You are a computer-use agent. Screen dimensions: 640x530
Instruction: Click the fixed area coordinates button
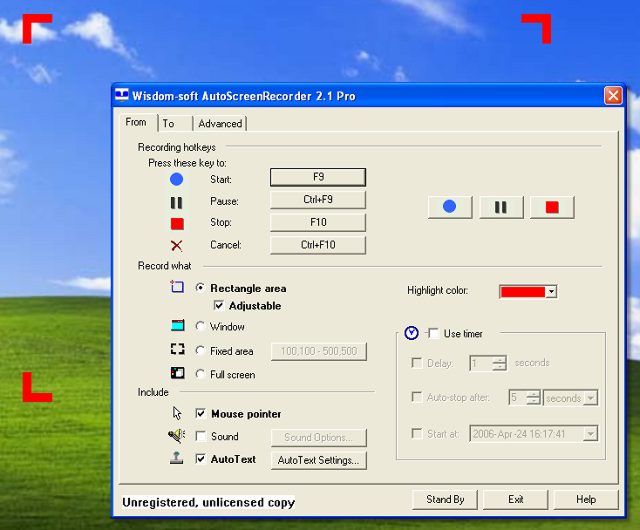[x=319, y=351]
